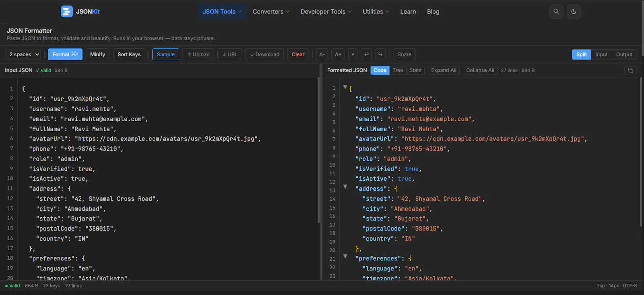Click the Format button
Image resolution: width=644 pixels, height=295 pixels.
(65, 54)
